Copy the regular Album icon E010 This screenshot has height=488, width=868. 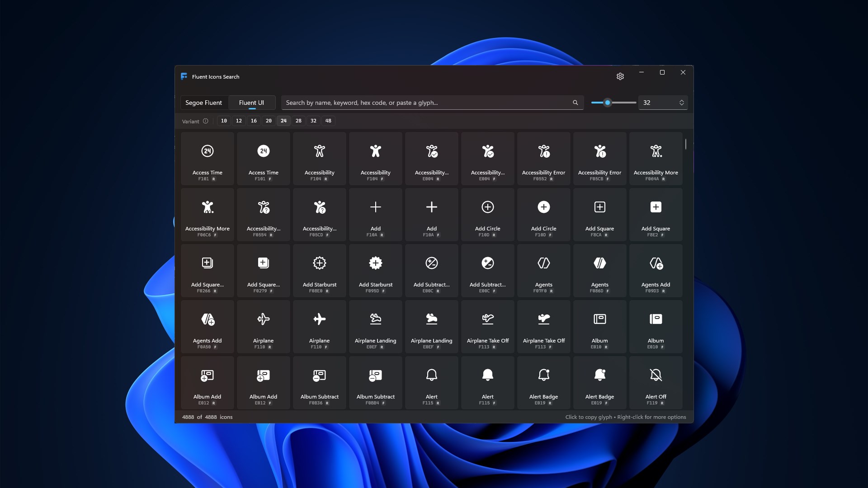(600, 327)
